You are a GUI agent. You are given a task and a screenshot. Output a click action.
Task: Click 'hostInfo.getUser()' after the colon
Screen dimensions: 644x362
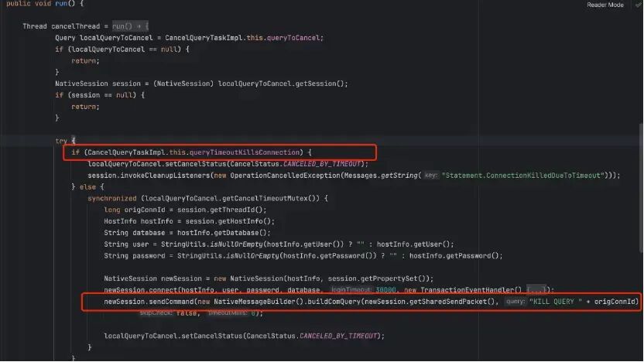[x=413, y=244]
